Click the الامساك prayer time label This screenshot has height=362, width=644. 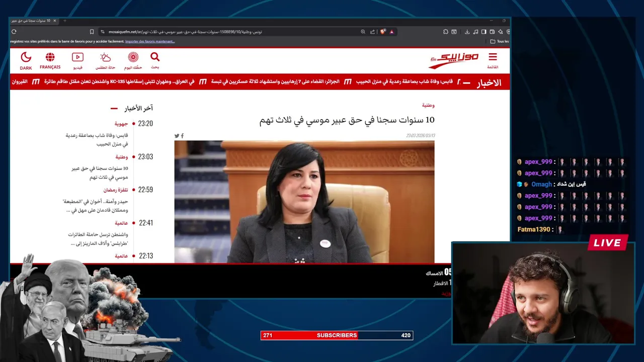tap(434, 273)
